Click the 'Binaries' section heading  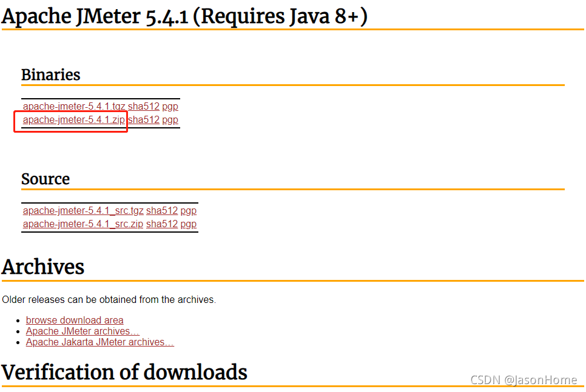(x=51, y=75)
